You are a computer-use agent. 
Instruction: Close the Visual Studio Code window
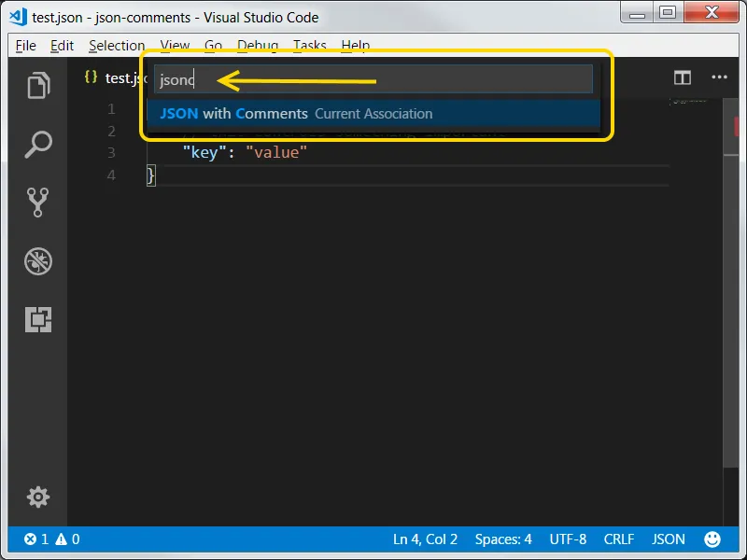click(712, 12)
